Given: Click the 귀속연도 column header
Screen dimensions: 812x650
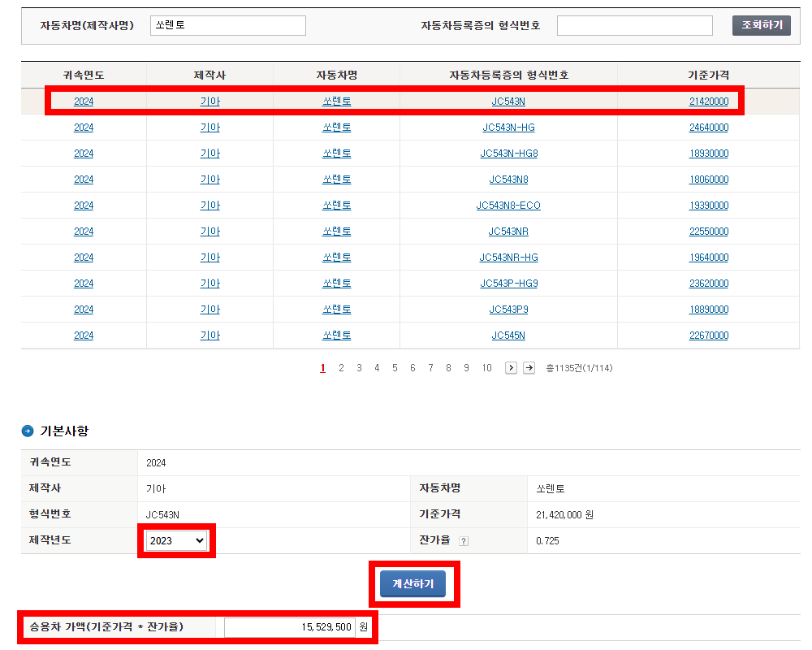Looking at the screenshot, I should (84, 76).
